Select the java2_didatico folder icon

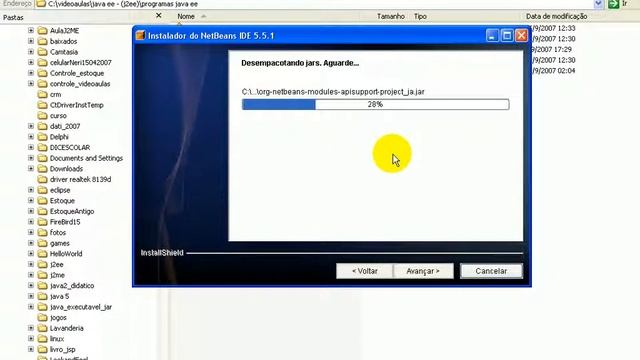42,285
